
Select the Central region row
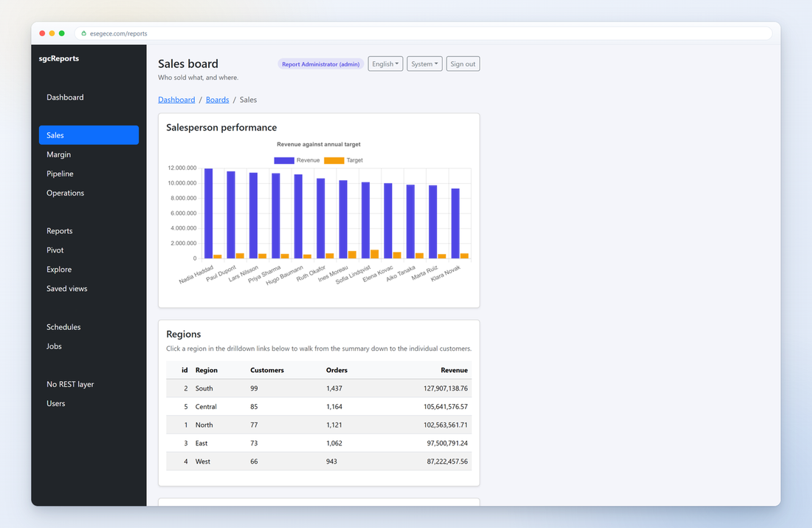point(318,407)
